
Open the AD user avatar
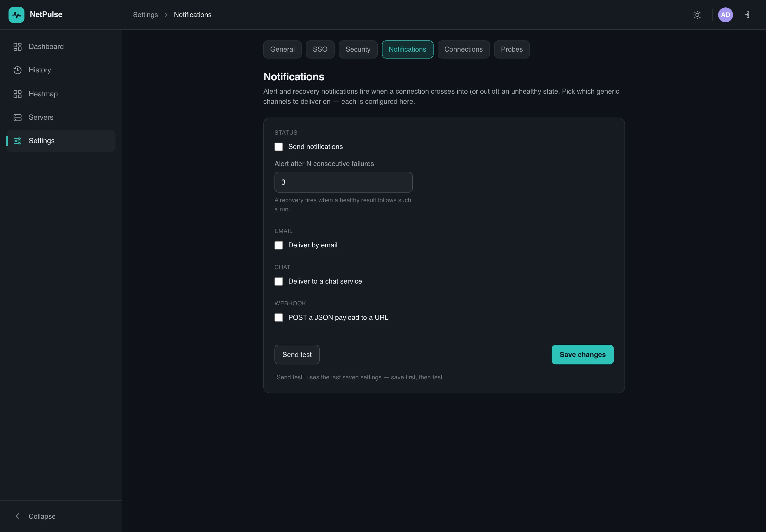pyautogui.click(x=725, y=15)
